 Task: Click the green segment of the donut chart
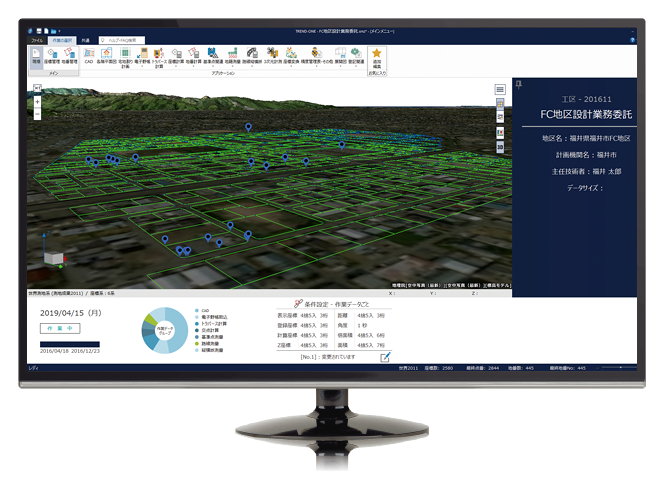pyautogui.click(x=151, y=319)
